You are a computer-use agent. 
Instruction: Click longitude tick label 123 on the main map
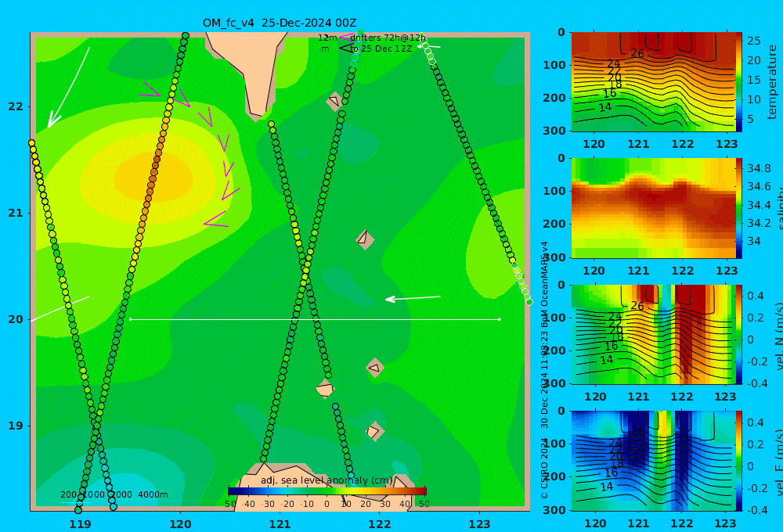(479, 524)
